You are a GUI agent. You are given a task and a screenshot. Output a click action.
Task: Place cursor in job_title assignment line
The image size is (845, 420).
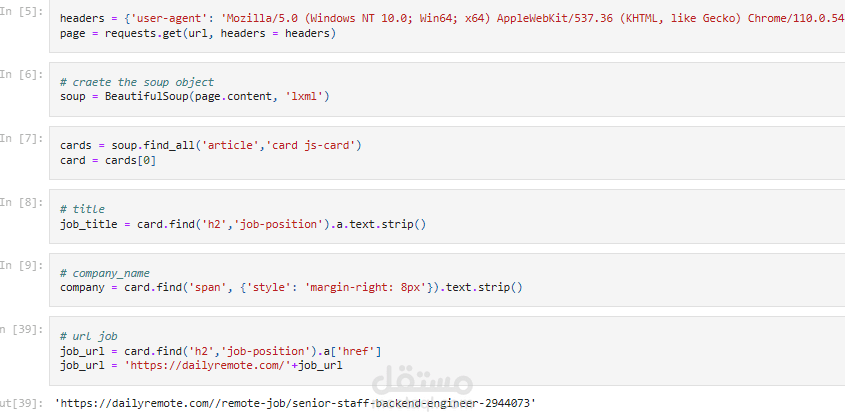point(243,224)
